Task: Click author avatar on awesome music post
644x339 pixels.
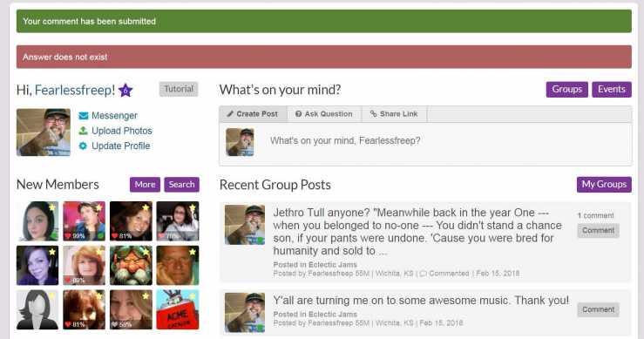Action: point(245,312)
